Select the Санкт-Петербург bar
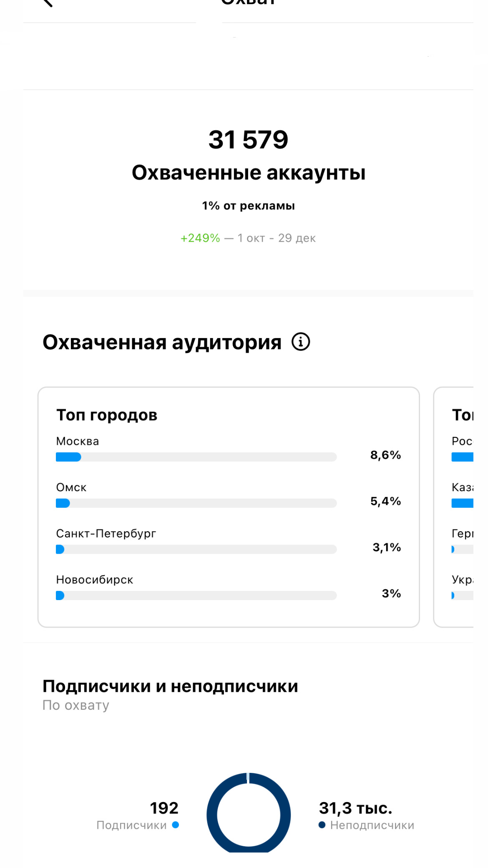Viewport: 488px width, 868px height. pos(196,549)
